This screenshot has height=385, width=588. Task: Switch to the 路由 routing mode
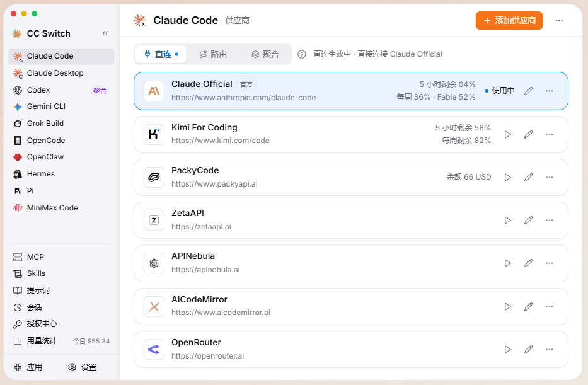click(x=213, y=54)
